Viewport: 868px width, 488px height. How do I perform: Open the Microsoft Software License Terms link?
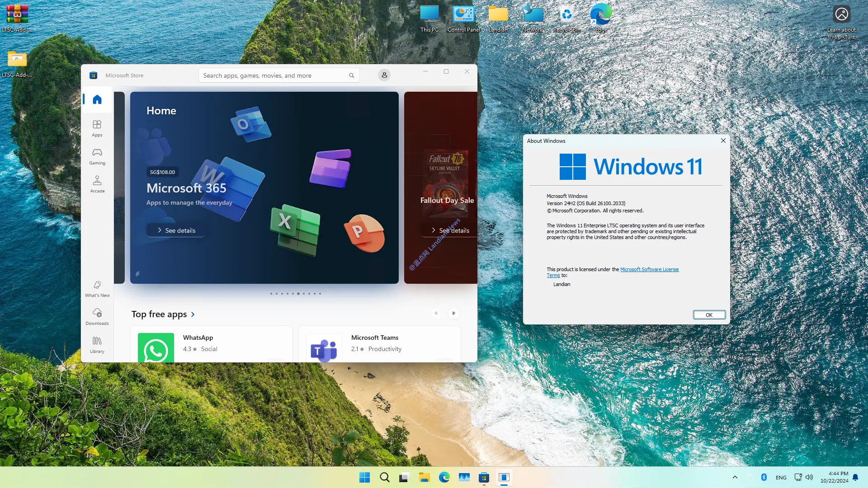pos(650,269)
